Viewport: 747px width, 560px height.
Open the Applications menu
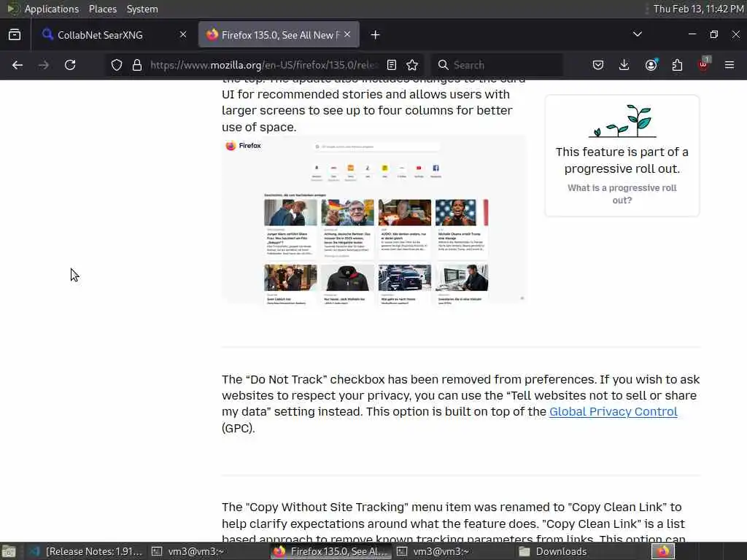[x=52, y=9]
